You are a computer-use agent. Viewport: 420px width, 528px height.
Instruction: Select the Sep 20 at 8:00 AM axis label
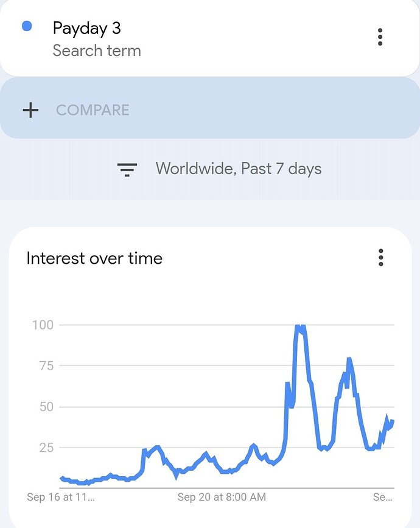(x=222, y=497)
